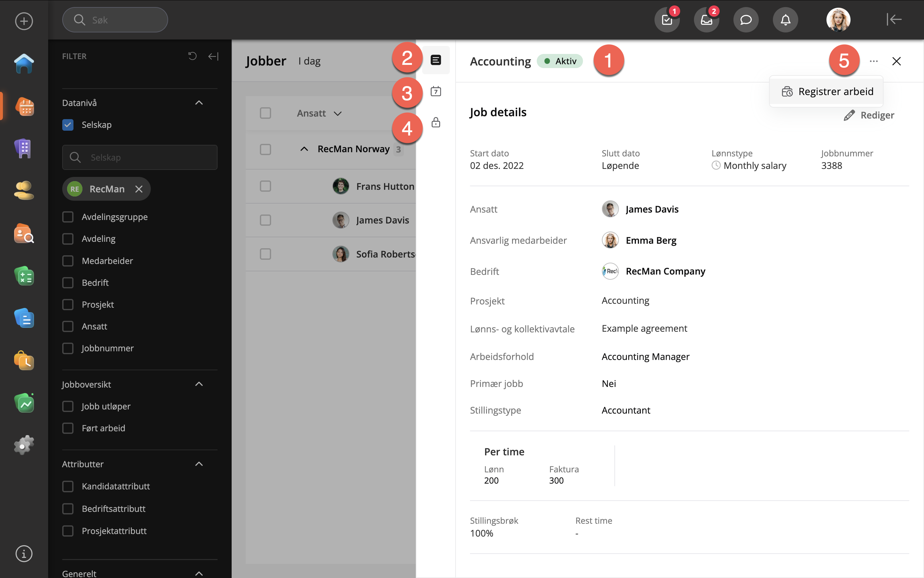This screenshot has height=578, width=924.
Task: Click the Selskap search field
Action: click(x=140, y=157)
